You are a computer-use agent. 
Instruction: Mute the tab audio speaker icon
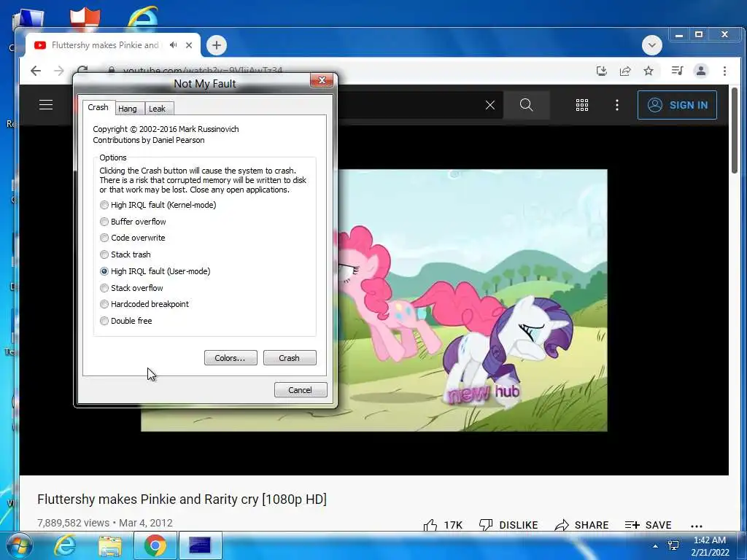(173, 44)
